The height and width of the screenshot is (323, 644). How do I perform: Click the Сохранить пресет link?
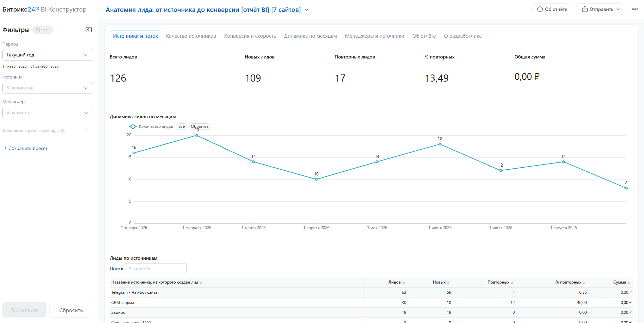pos(26,148)
